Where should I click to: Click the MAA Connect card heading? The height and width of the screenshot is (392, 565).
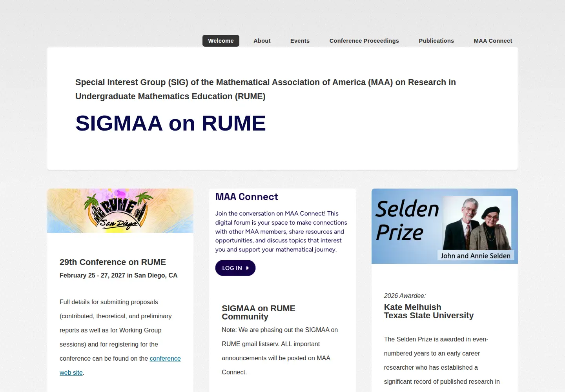click(x=247, y=197)
